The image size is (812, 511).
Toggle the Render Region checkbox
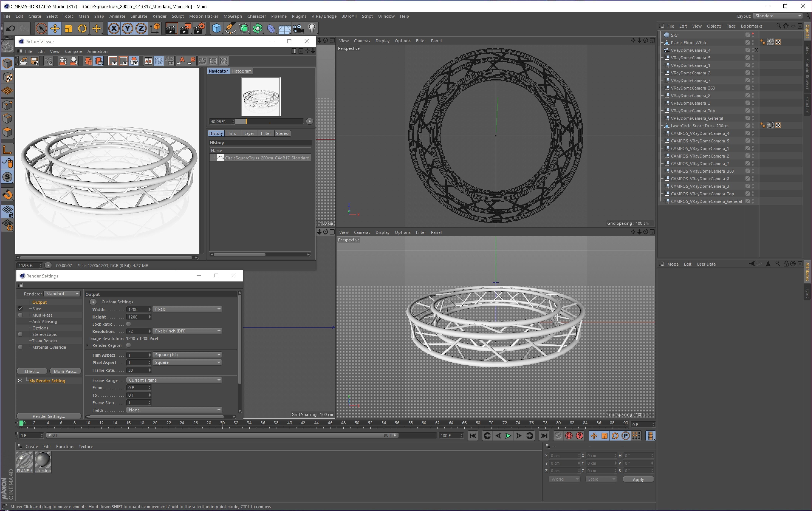tap(128, 345)
